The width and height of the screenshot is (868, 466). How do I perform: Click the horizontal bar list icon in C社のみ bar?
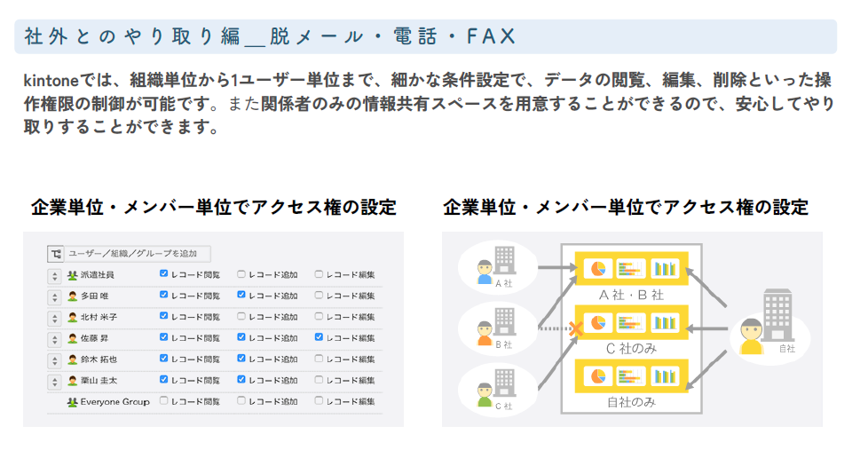[630, 323]
